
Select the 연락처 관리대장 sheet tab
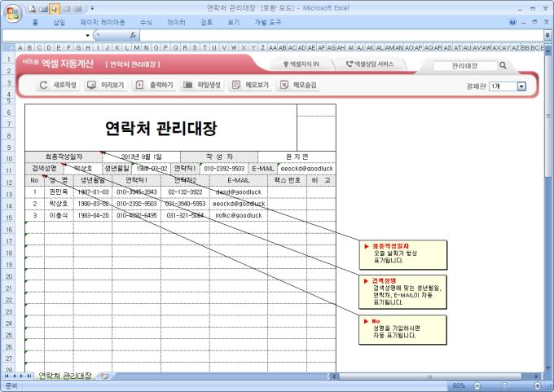coord(64,376)
